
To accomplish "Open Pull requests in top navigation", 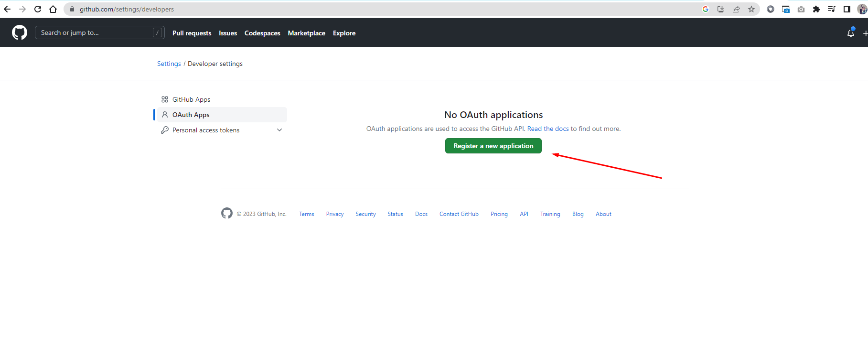I will click(x=192, y=33).
